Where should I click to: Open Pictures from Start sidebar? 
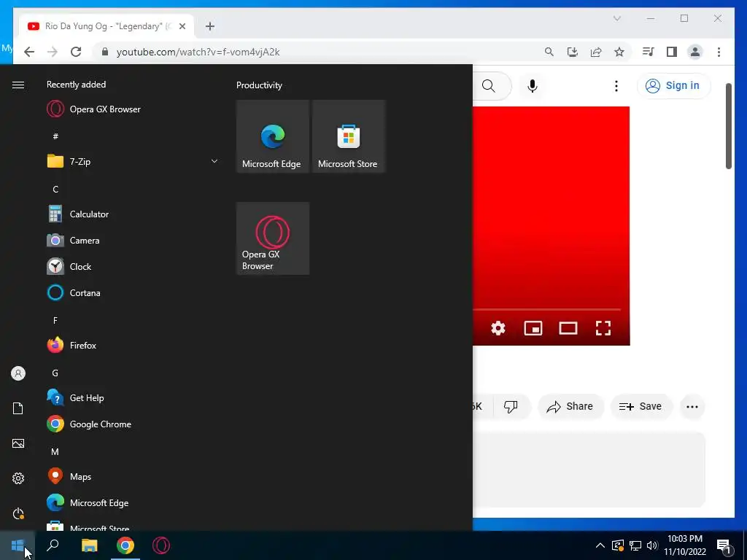click(x=18, y=443)
